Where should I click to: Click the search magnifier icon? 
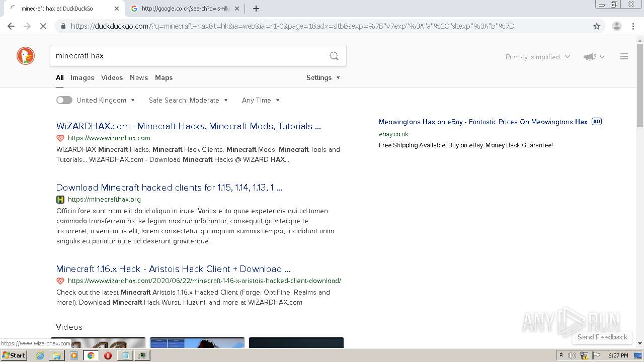334,56
